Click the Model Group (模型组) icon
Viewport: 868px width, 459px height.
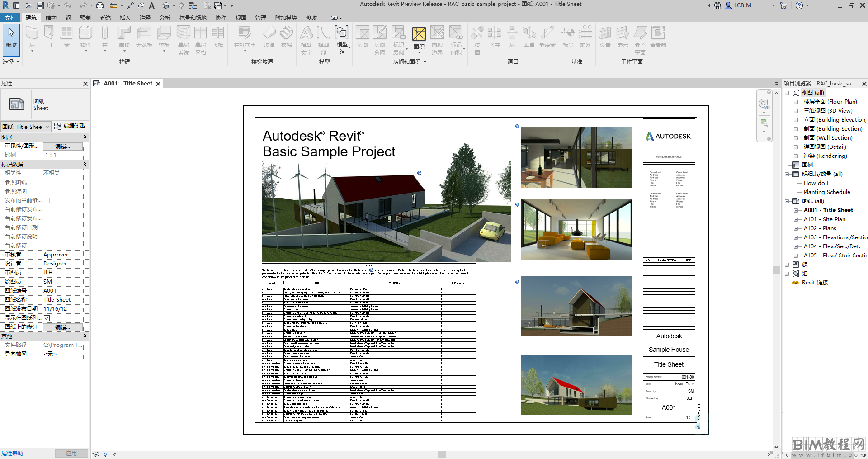(x=342, y=33)
